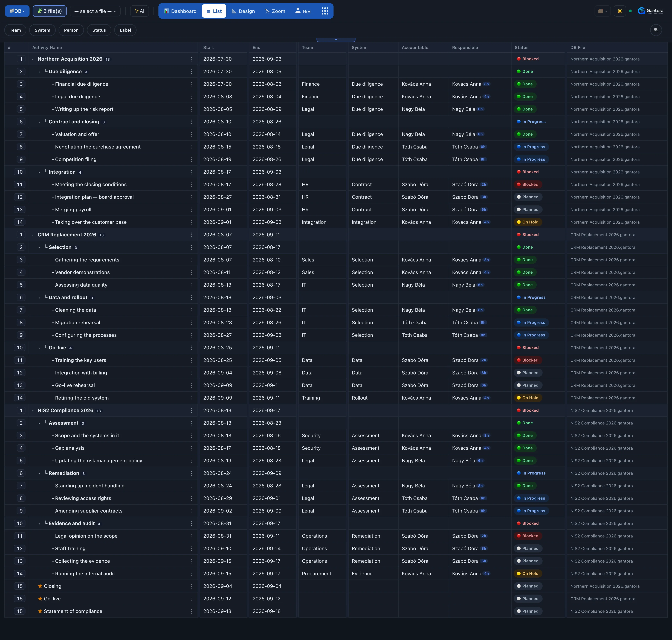672x640 pixels.
Task: Toggle the Status filter chip
Action: [x=99, y=30]
